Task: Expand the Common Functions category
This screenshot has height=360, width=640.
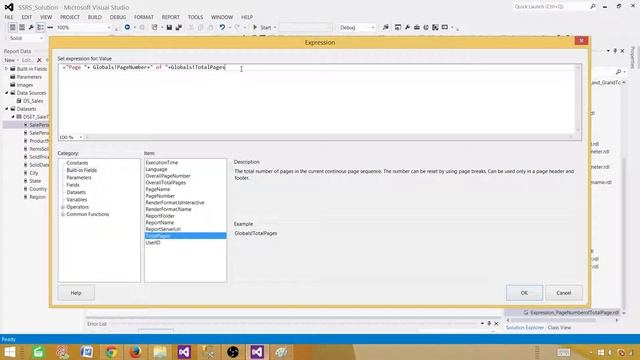Action: [63, 214]
